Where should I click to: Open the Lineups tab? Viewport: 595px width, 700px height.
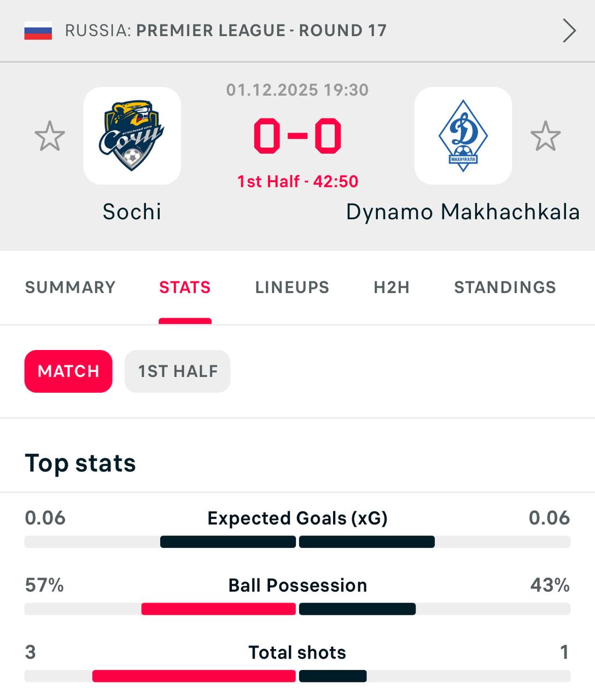click(292, 287)
